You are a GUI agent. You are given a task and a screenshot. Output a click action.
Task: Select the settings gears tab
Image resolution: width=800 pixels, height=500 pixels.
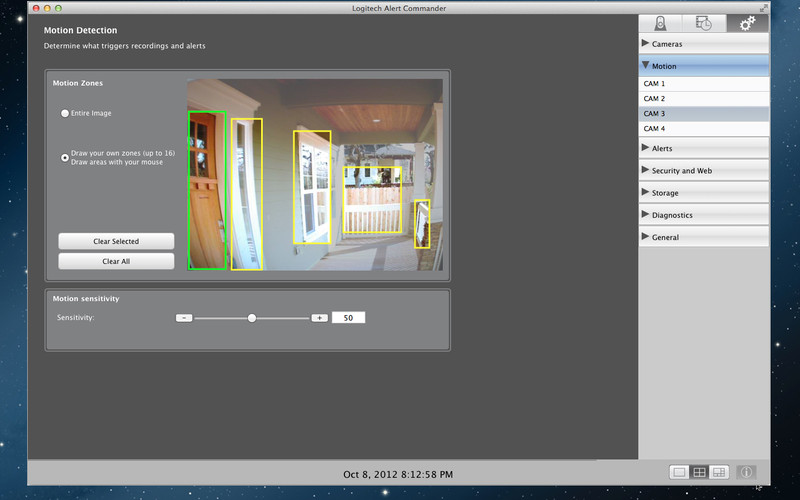click(x=746, y=24)
